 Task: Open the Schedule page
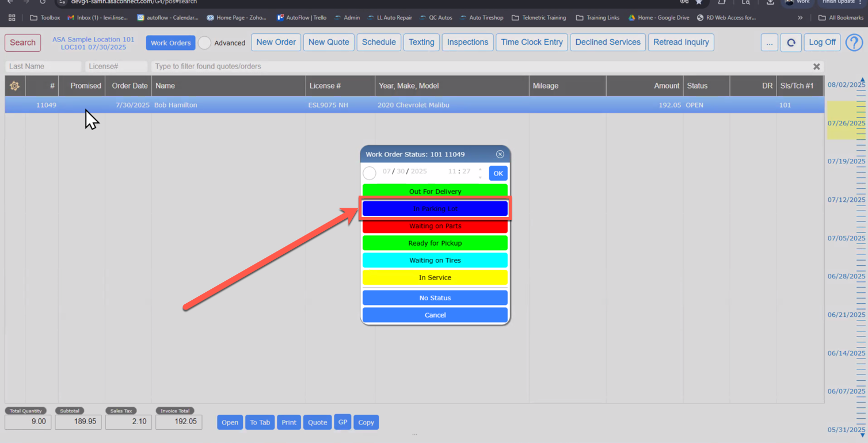click(379, 43)
